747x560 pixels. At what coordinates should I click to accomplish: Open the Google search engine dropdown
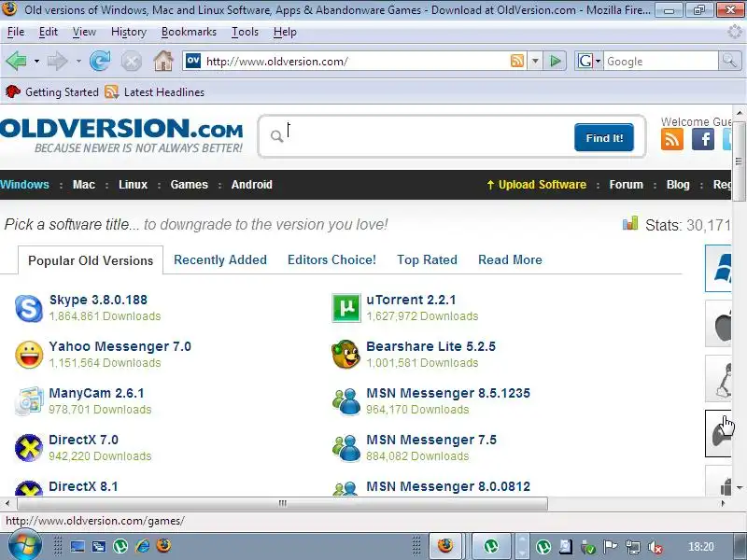point(598,61)
